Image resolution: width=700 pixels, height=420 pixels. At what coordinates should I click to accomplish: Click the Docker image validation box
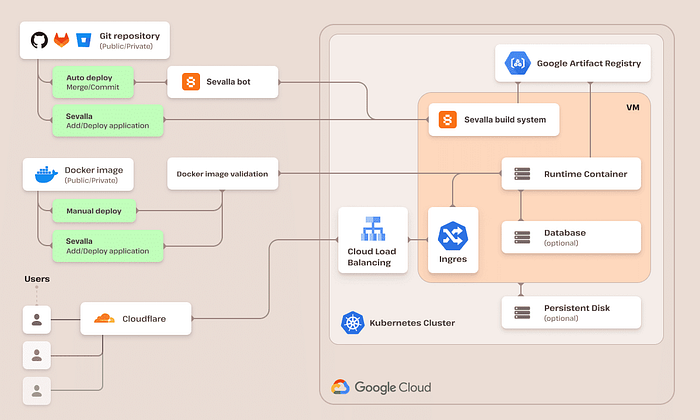(x=222, y=174)
